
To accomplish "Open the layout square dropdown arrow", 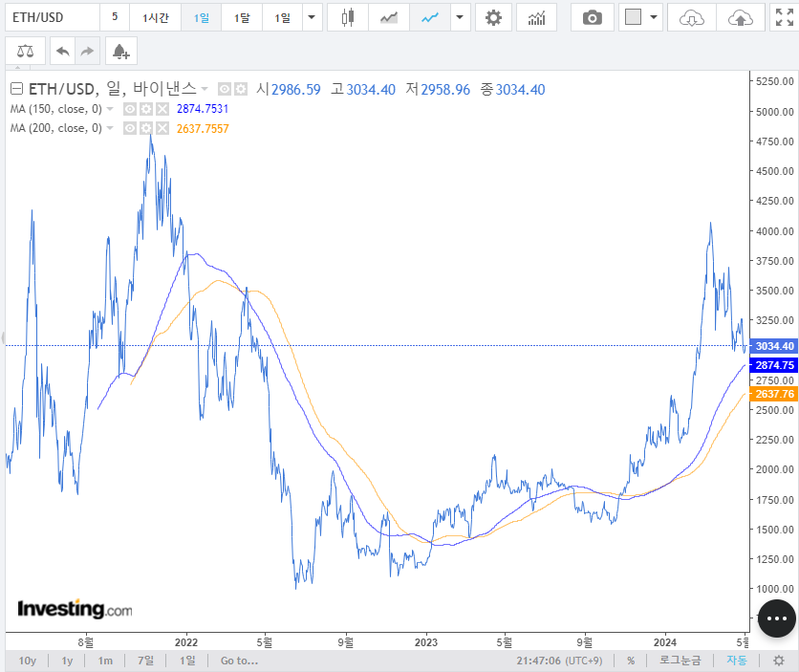I will pyautogui.click(x=654, y=18).
